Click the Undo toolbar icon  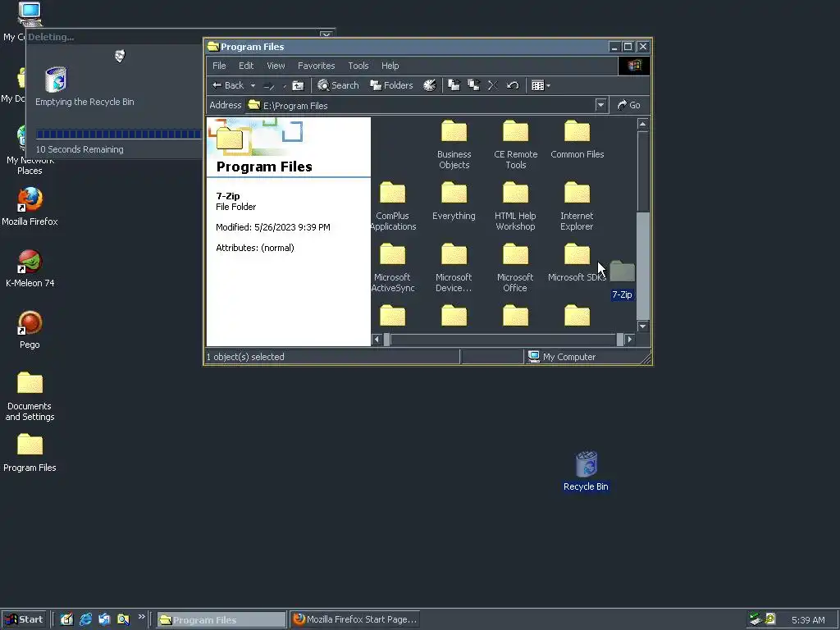pyautogui.click(x=513, y=85)
